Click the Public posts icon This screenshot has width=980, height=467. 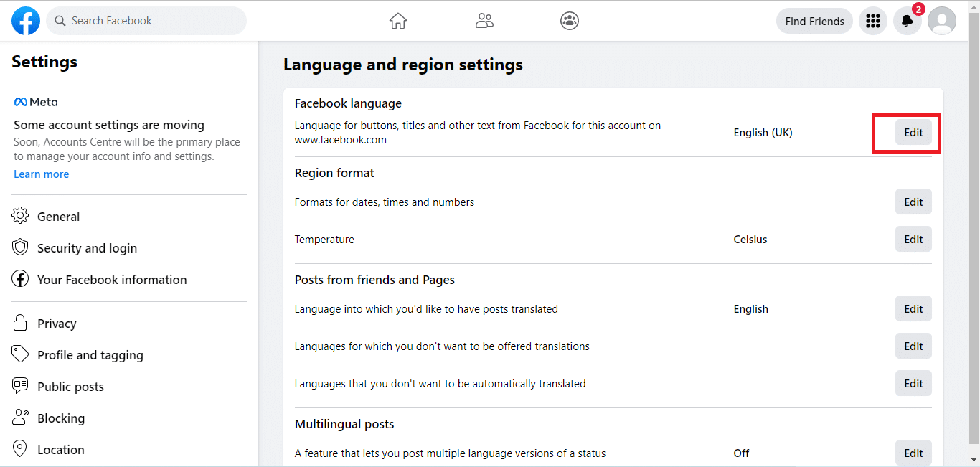20,386
